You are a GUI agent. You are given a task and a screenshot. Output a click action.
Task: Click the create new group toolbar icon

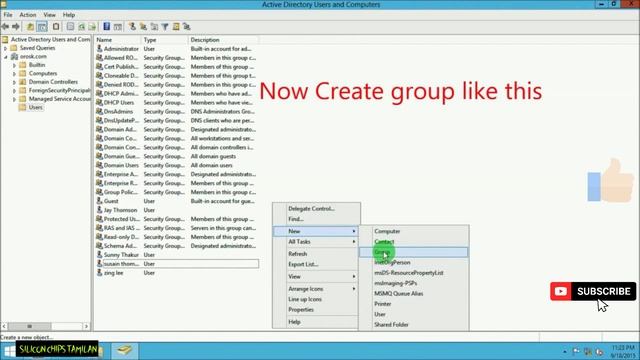pos(143,27)
